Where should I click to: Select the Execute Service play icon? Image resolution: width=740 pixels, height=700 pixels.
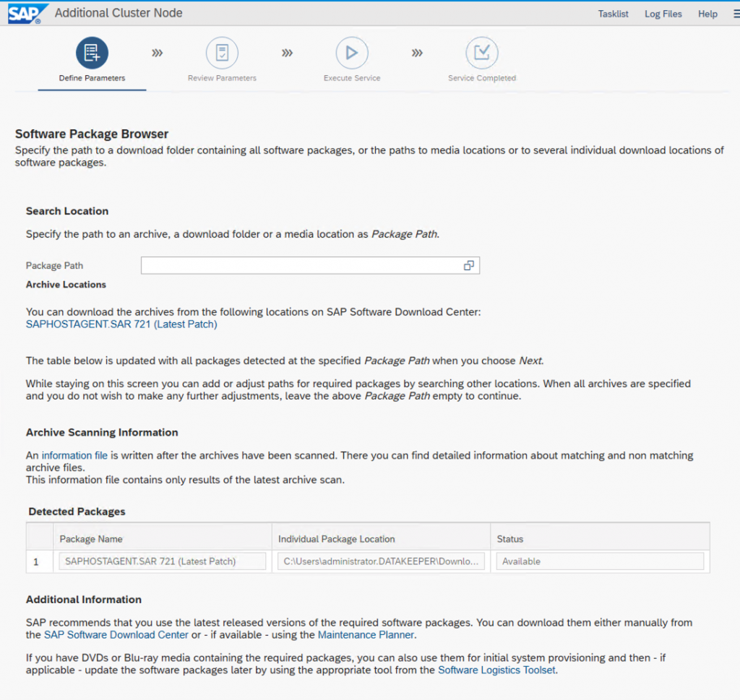click(x=352, y=53)
